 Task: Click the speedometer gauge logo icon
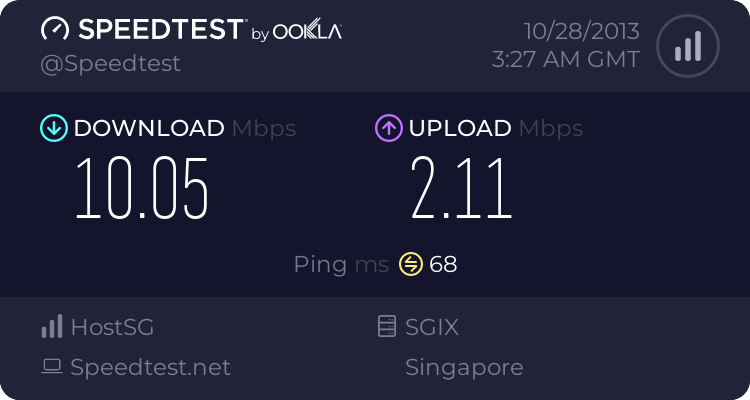[55, 29]
